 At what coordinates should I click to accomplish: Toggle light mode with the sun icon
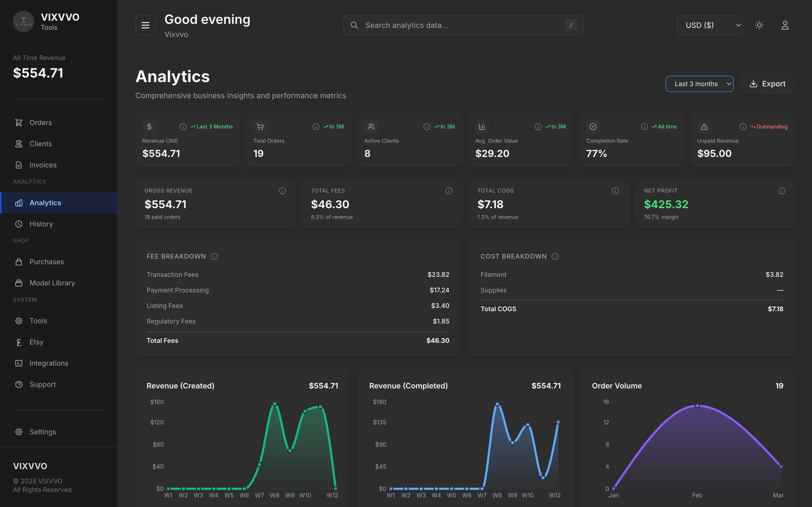(759, 25)
